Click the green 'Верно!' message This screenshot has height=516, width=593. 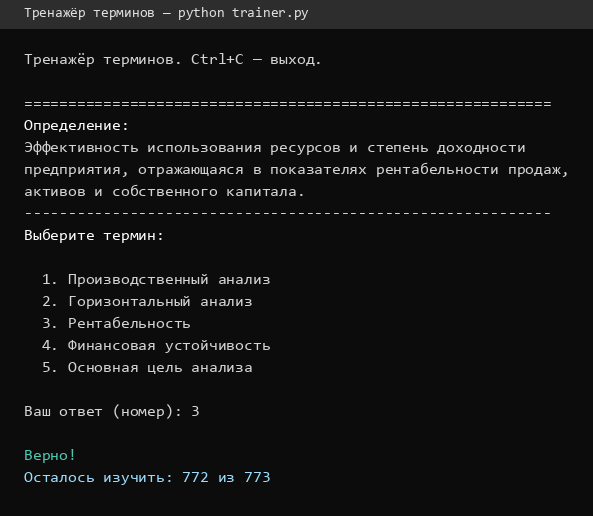50,455
